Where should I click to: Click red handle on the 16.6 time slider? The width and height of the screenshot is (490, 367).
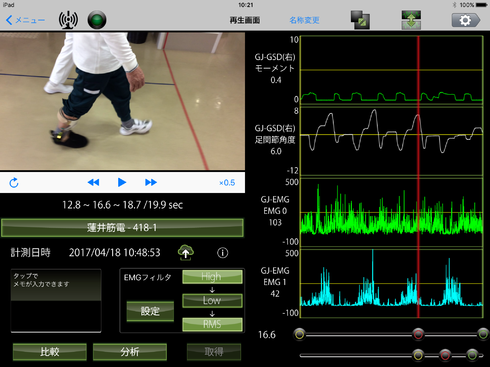coord(418,334)
